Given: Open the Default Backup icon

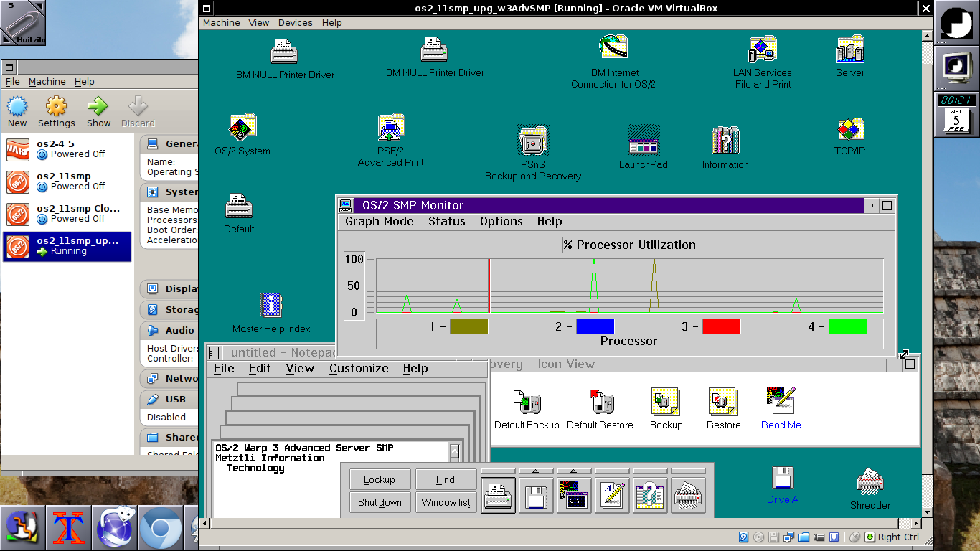Looking at the screenshot, I should point(527,403).
